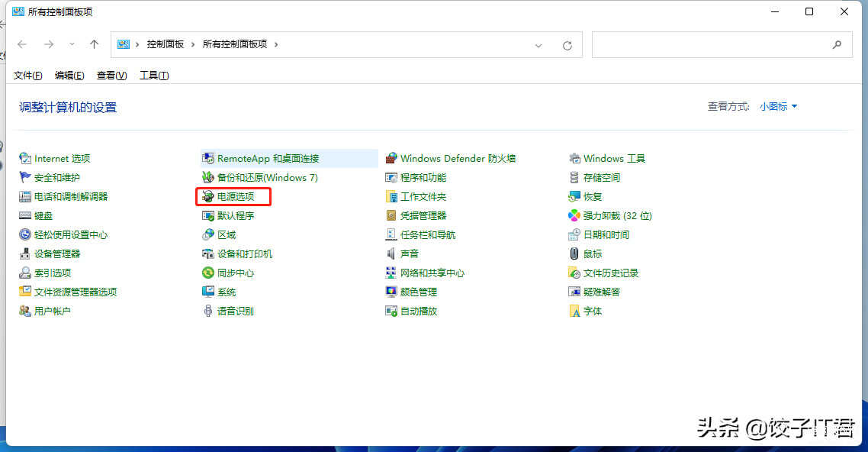Open the 设备管理器 device manager icon

click(x=24, y=253)
